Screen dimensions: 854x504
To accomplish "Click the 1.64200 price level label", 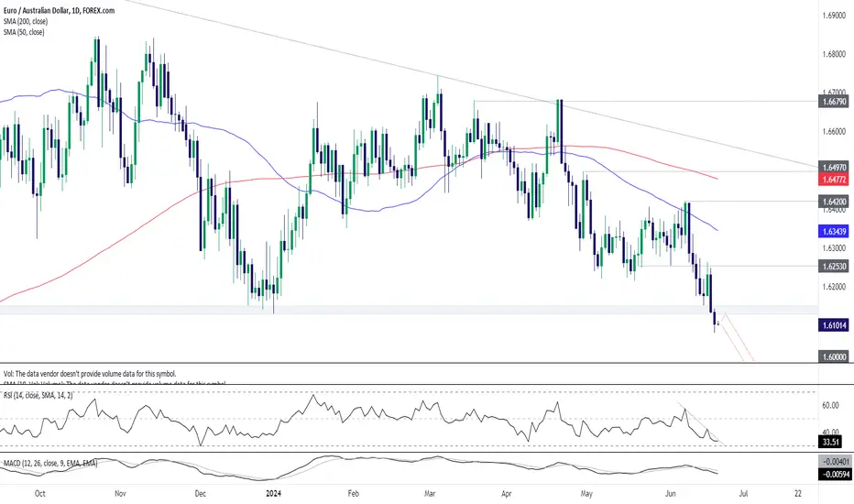I will tap(834, 202).
